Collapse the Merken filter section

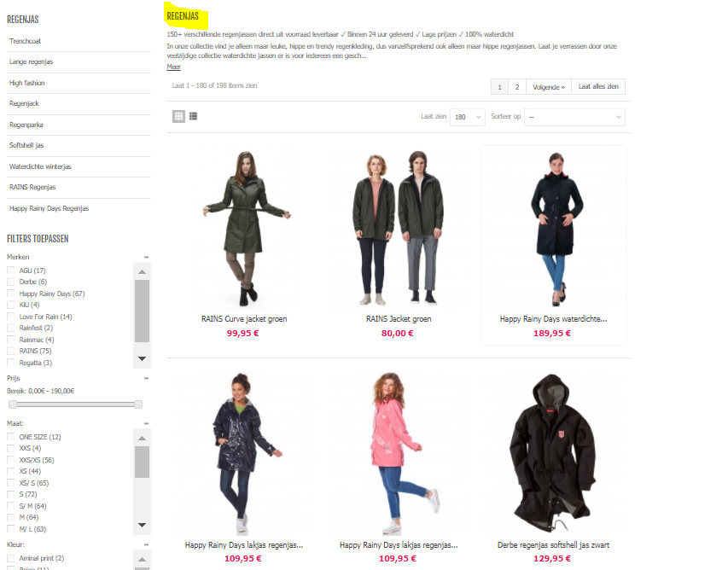[x=146, y=257]
